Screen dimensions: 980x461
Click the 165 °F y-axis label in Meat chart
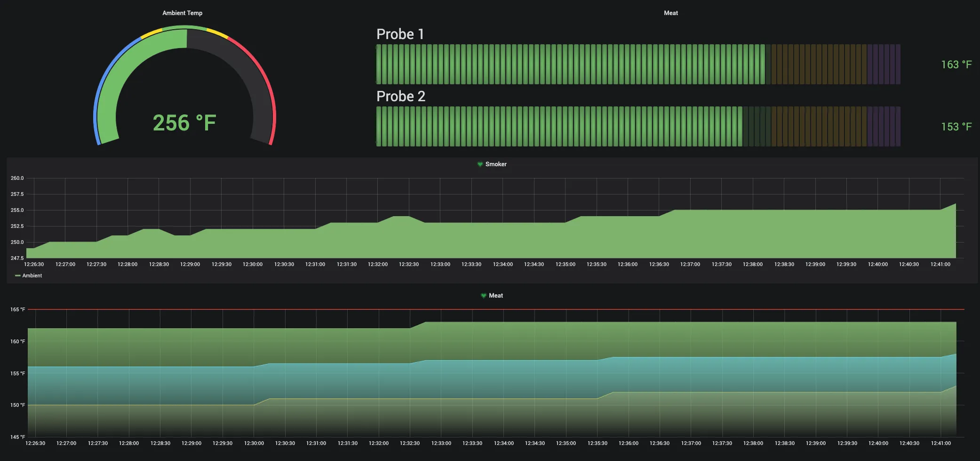point(18,309)
